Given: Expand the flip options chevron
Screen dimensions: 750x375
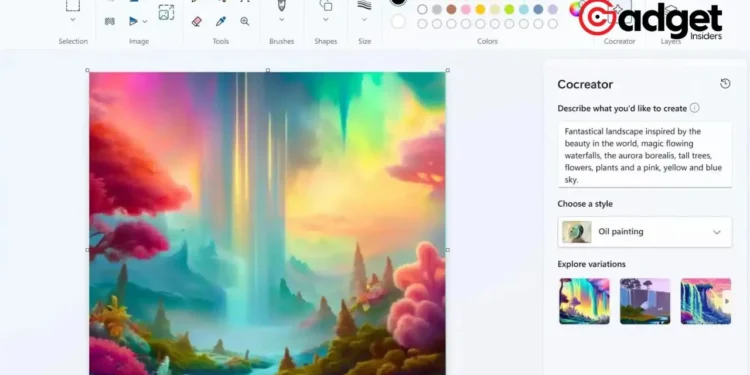Looking at the screenshot, I should click(x=145, y=22).
